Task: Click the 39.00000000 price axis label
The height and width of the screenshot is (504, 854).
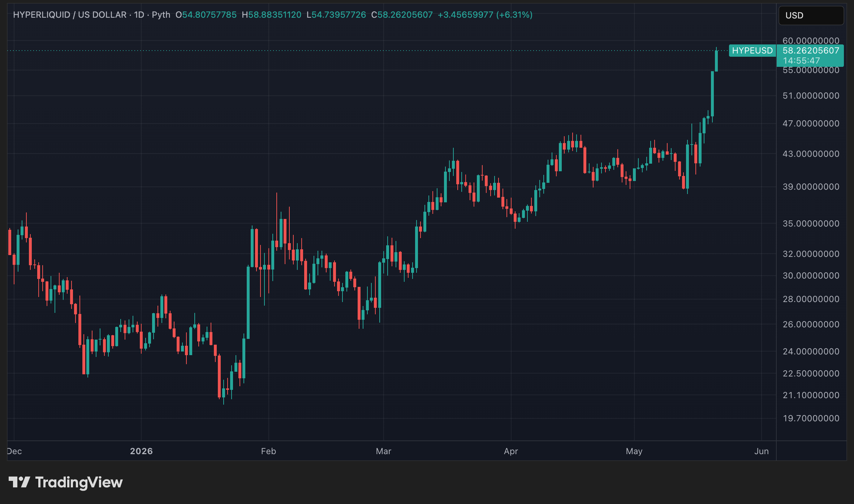Action: (x=811, y=187)
